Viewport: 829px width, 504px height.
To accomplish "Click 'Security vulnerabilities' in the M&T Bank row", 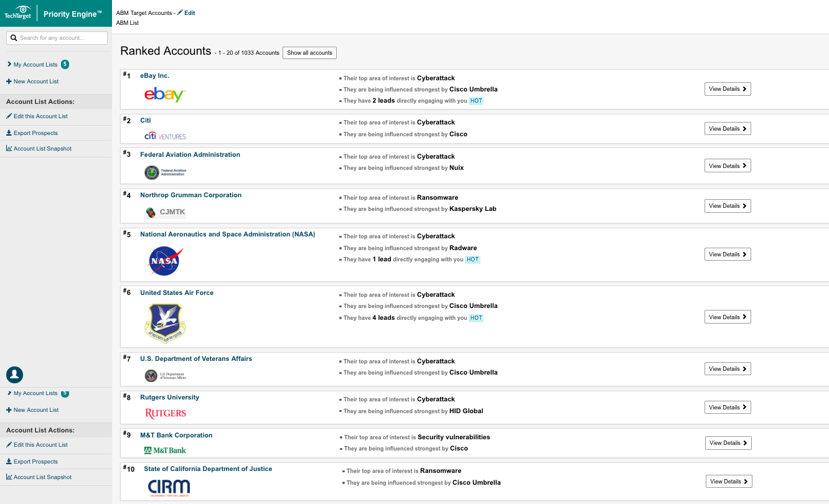I will (454, 437).
